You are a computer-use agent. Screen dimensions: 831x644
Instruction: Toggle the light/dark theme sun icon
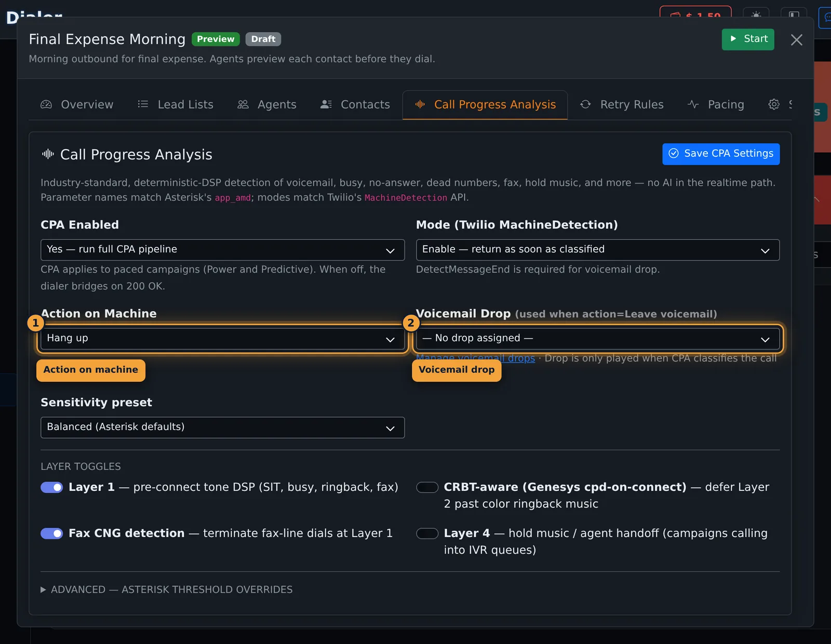coord(756,15)
